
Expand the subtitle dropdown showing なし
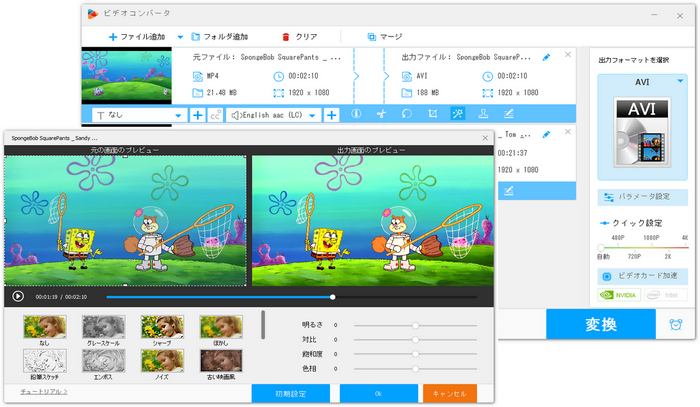(x=178, y=115)
